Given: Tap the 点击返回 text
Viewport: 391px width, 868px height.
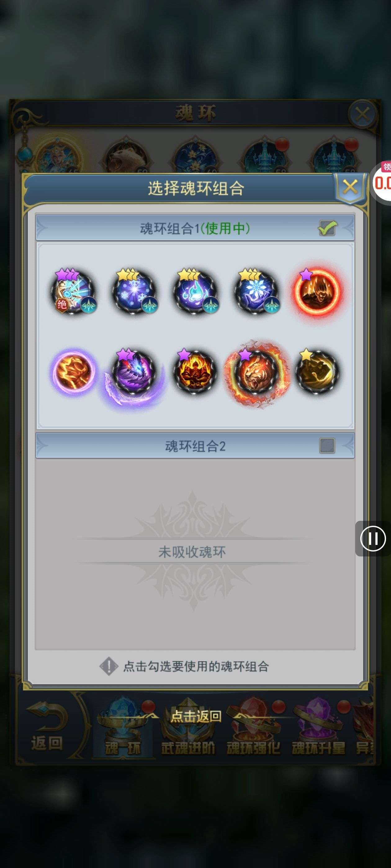Looking at the screenshot, I should (196, 716).
